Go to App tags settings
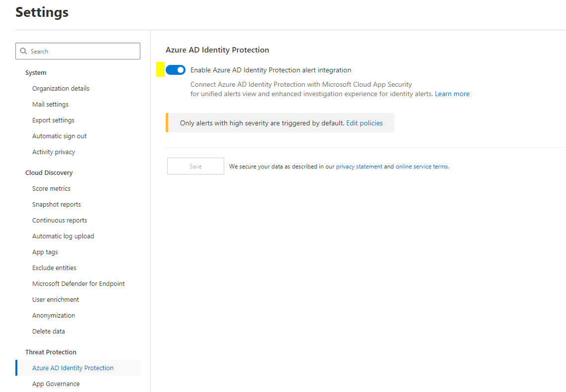The height and width of the screenshot is (392, 566). (45, 252)
